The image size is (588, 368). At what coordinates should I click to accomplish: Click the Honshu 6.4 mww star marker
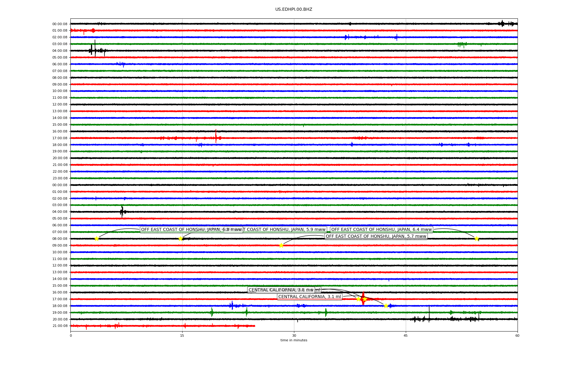[477, 239]
